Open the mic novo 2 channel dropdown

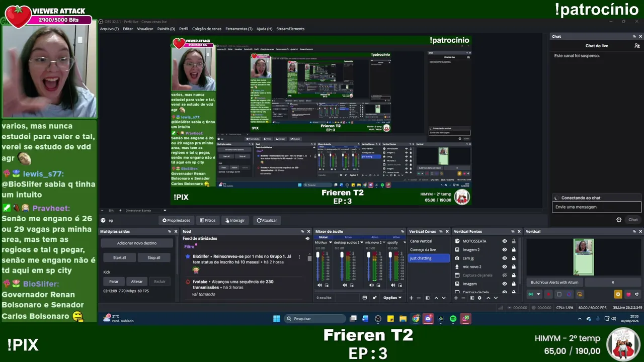[x=383, y=242]
